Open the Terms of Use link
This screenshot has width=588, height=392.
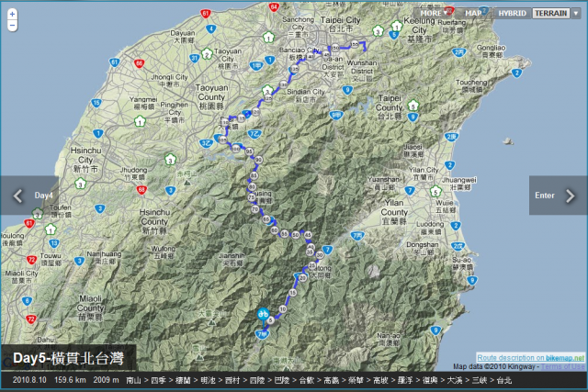coord(563,366)
